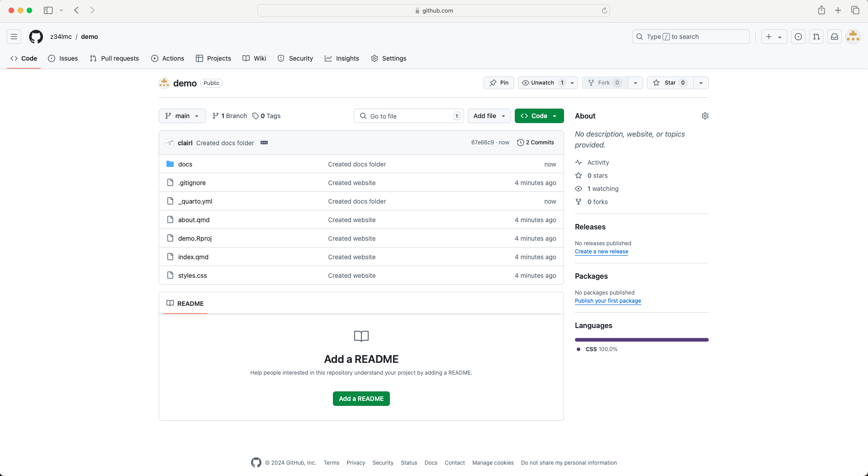
Task: Open the hamburger navigation menu
Action: point(14,37)
